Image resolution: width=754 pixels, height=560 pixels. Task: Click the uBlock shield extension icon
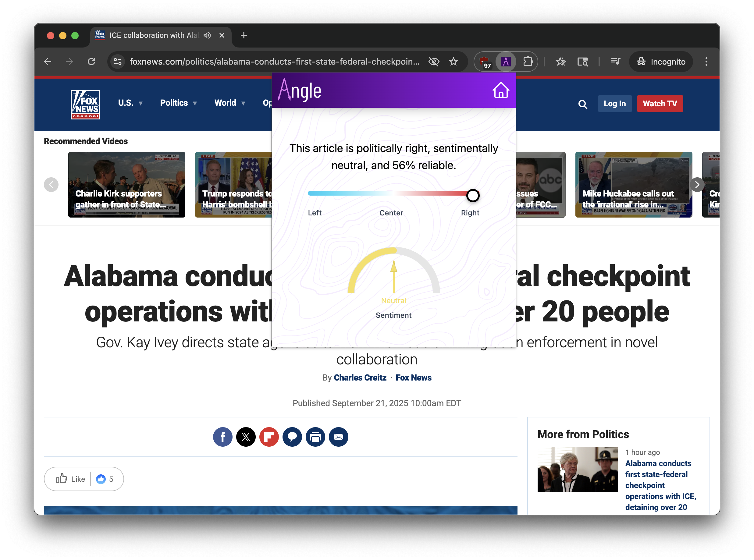(485, 61)
